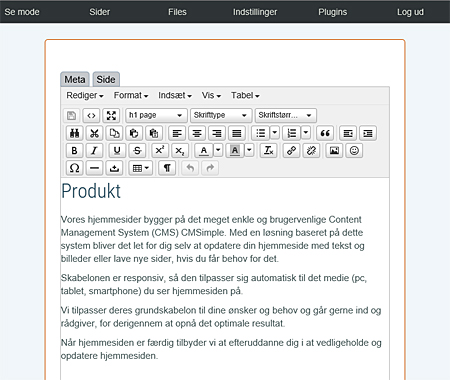
Task: Open the source code view
Action: pos(91,115)
